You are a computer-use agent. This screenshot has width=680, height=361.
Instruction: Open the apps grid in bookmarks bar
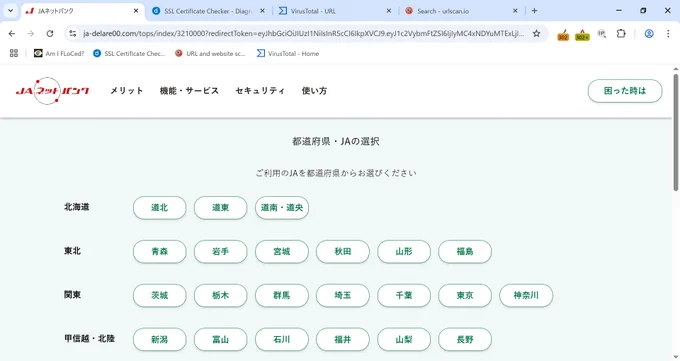coord(14,53)
